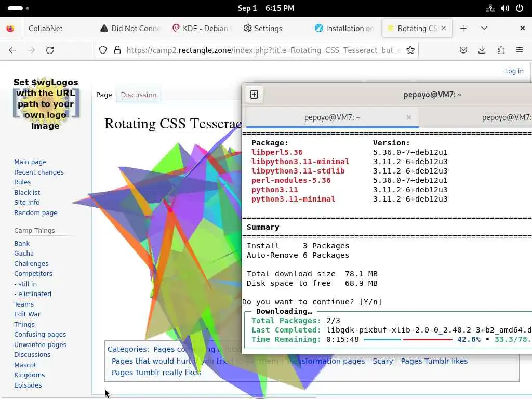Click the wiki logo placeholder image
The width and height of the screenshot is (532, 399).
click(46, 104)
